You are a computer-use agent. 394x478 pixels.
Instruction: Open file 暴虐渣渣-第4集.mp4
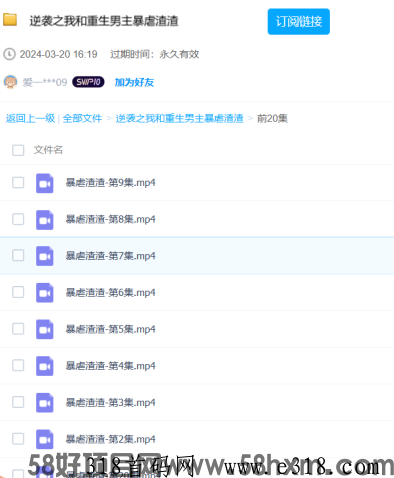pyautogui.click(x=111, y=366)
